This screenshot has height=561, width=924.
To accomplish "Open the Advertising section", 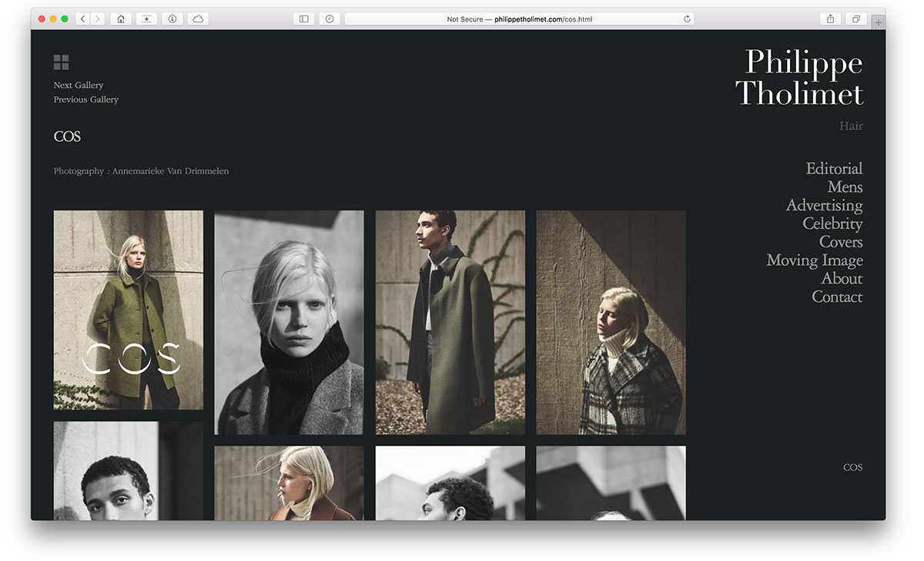I will point(824,205).
